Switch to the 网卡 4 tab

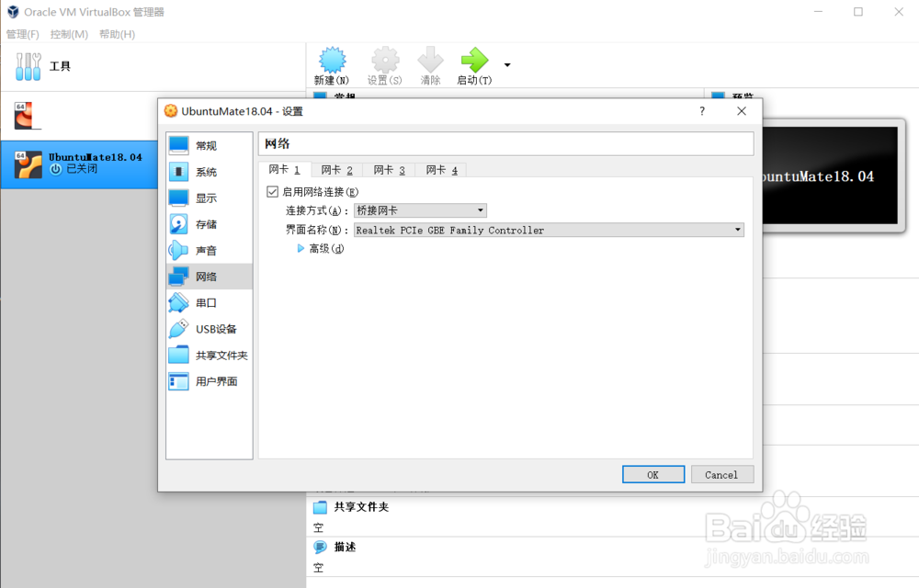[x=441, y=170]
